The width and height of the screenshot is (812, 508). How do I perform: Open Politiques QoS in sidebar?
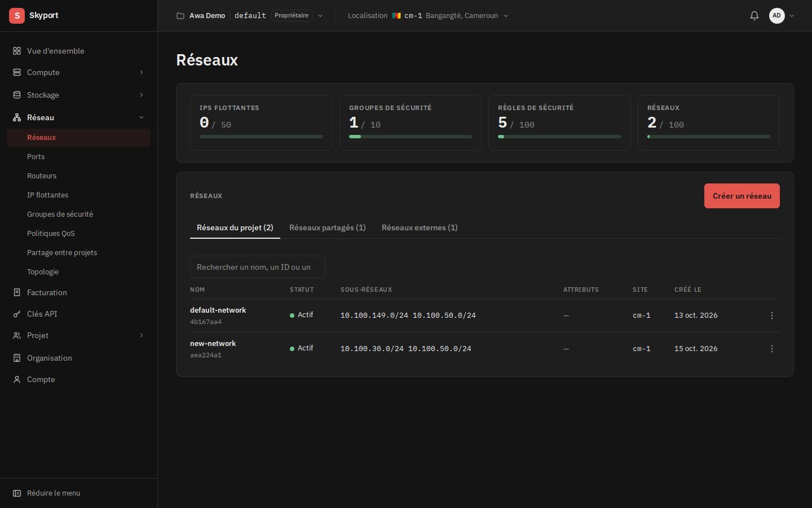point(51,233)
